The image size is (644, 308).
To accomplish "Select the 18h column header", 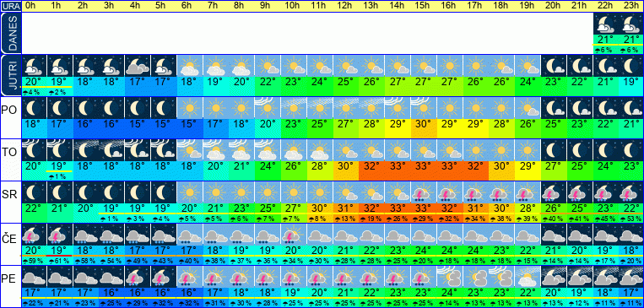I will coord(501,6).
